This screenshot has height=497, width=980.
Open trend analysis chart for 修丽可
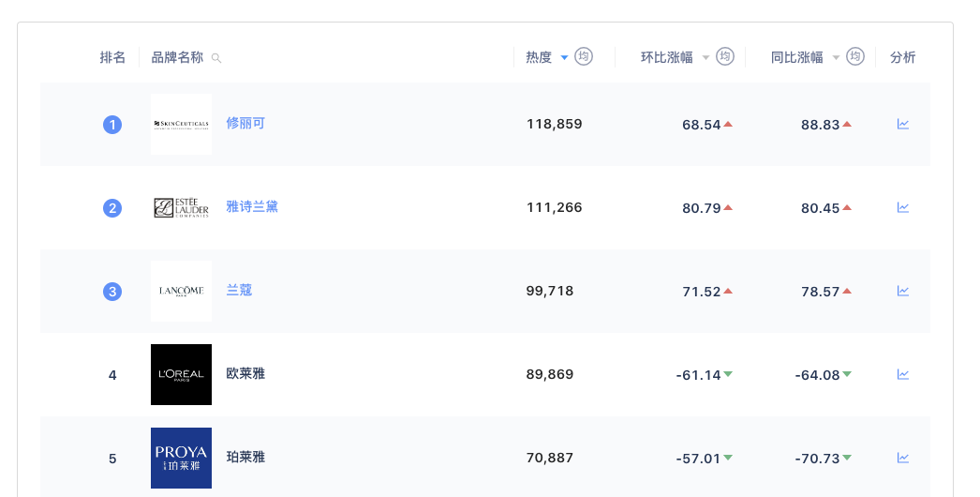coord(903,124)
